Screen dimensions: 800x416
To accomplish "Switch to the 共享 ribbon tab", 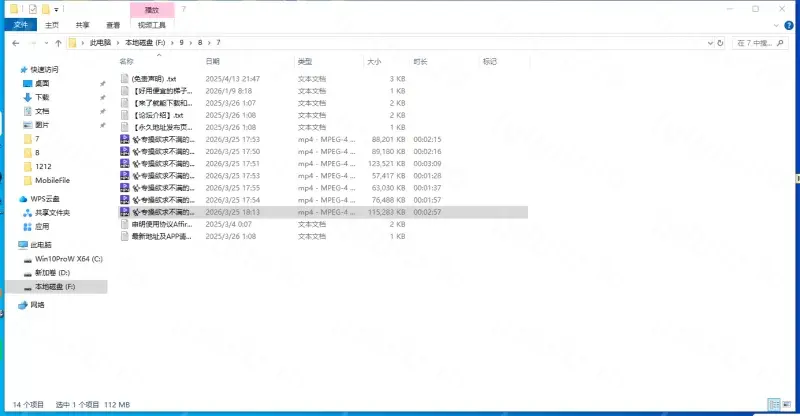I will (82, 25).
